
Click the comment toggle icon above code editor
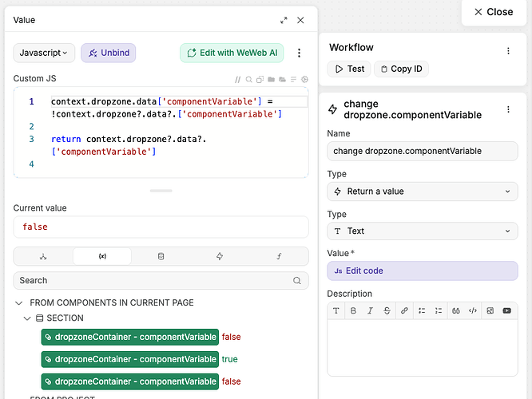(238, 79)
